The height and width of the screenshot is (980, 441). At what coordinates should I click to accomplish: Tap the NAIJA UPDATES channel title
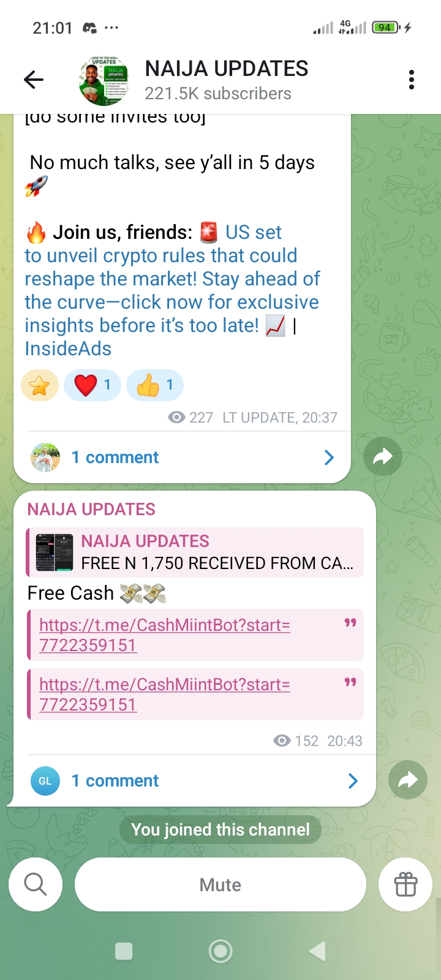(x=226, y=69)
